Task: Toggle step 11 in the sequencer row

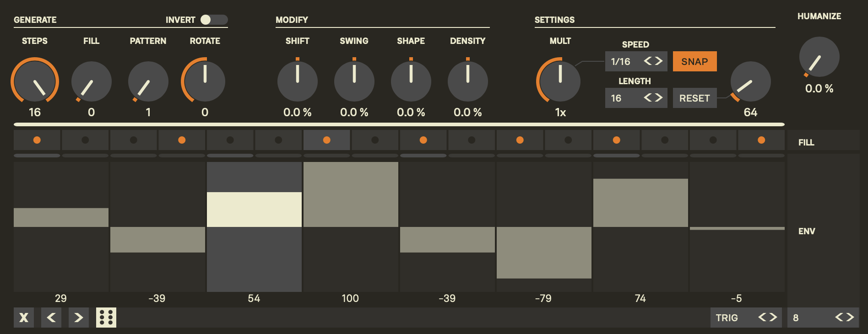Action: coord(520,140)
